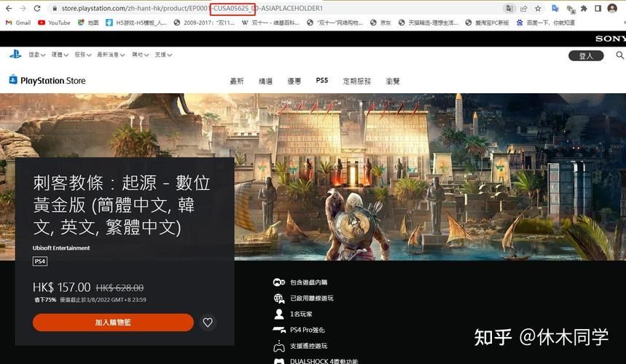
Task: Open the 双十一 Wikipedia bookmark
Action: (x=270, y=23)
